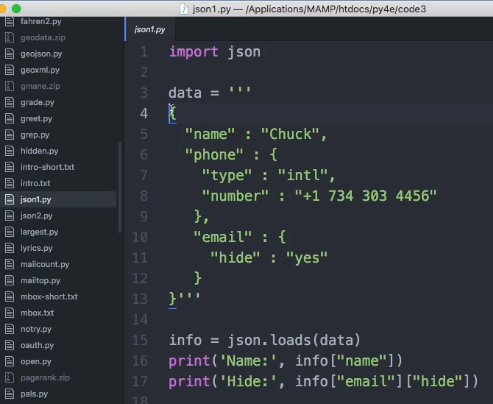Open mbox.txt in the tree view
The image size is (493, 404).
click(37, 313)
